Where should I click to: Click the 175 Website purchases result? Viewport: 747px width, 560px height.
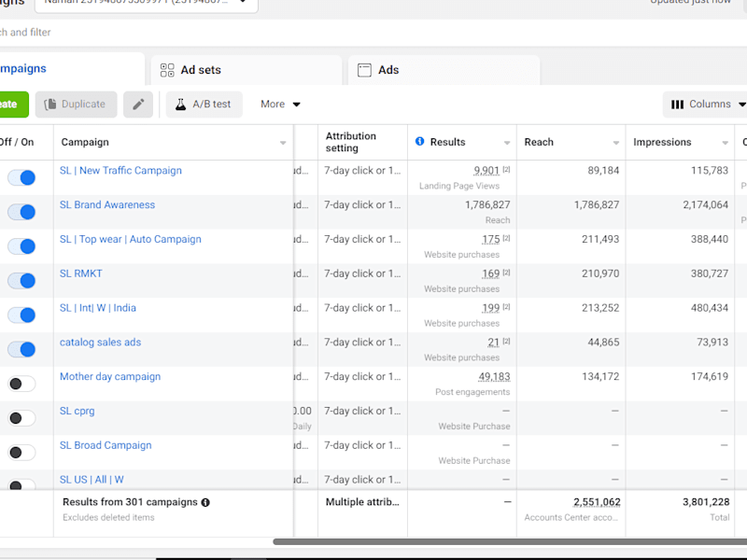(x=491, y=239)
